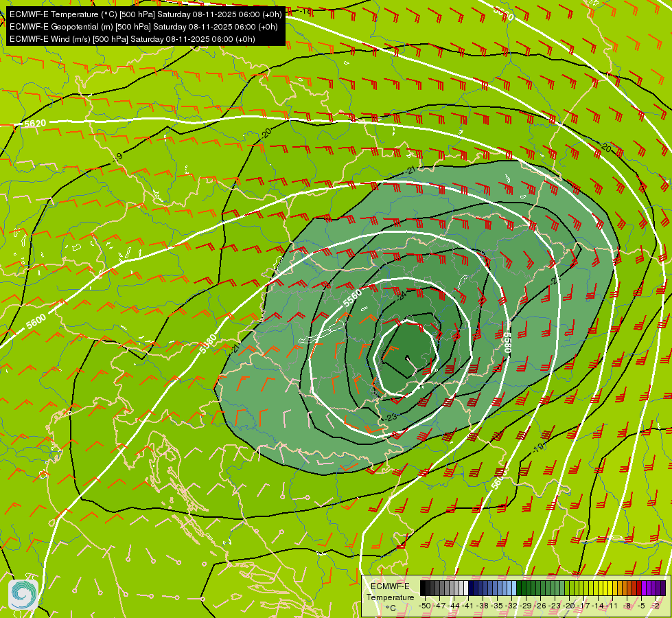Viewport: 672px width, 618px height.
Task: Click the '-2' legend tick value
Action: coord(656,606)
